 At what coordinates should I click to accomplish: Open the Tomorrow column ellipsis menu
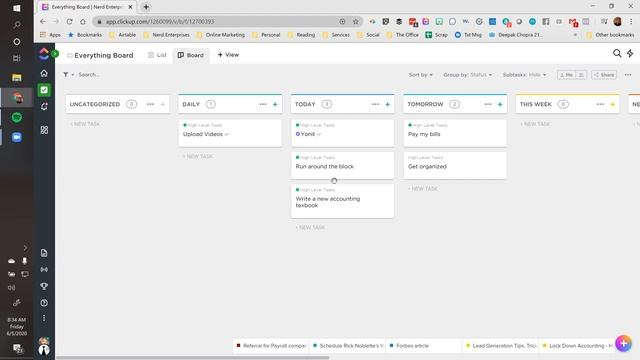coord(488,104)
